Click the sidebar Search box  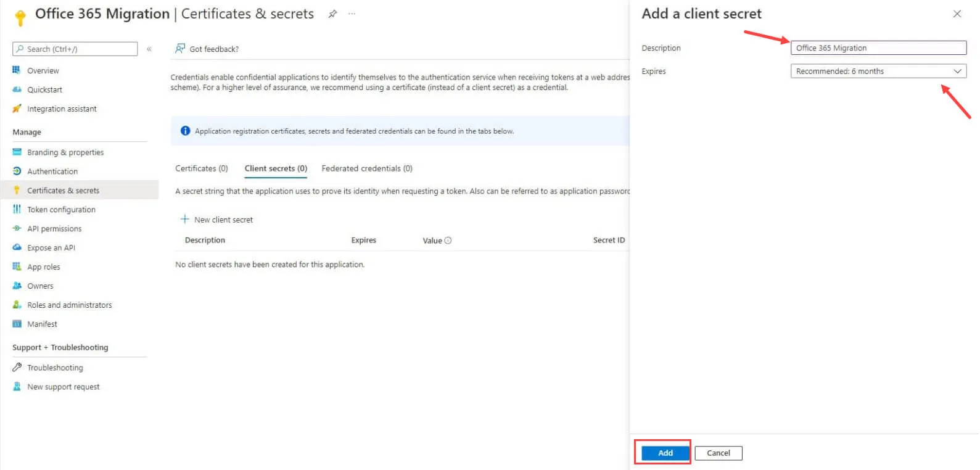[75, 49]
